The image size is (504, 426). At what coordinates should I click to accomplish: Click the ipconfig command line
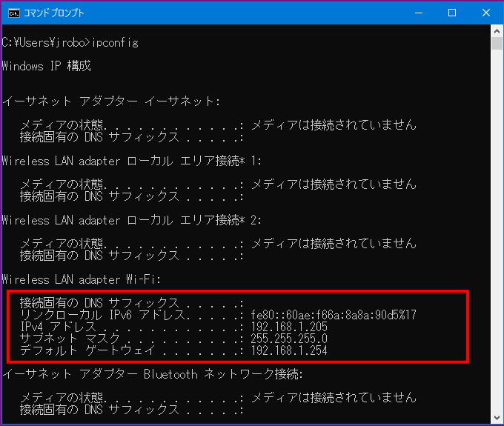[70, 42]
